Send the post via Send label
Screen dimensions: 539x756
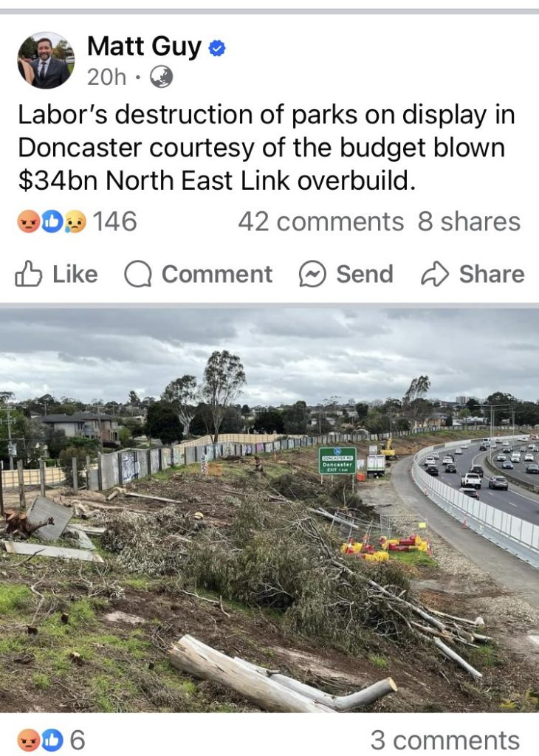click(x=365, y=275)
